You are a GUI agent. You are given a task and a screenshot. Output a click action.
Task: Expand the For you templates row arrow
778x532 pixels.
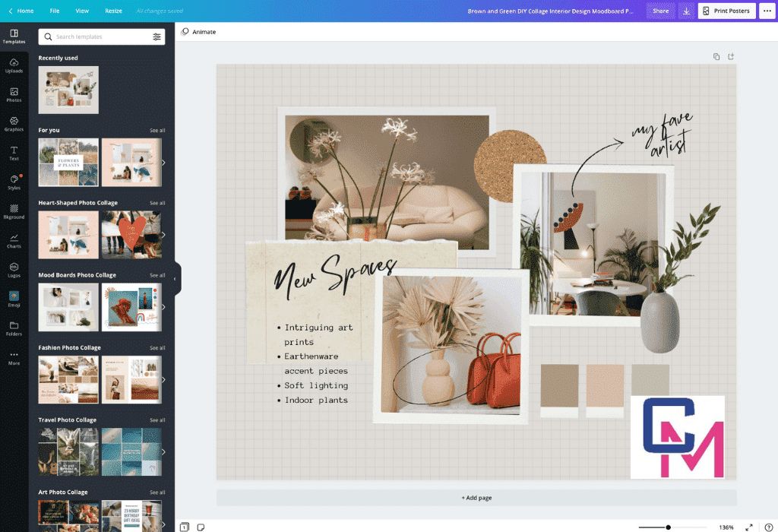163,162
